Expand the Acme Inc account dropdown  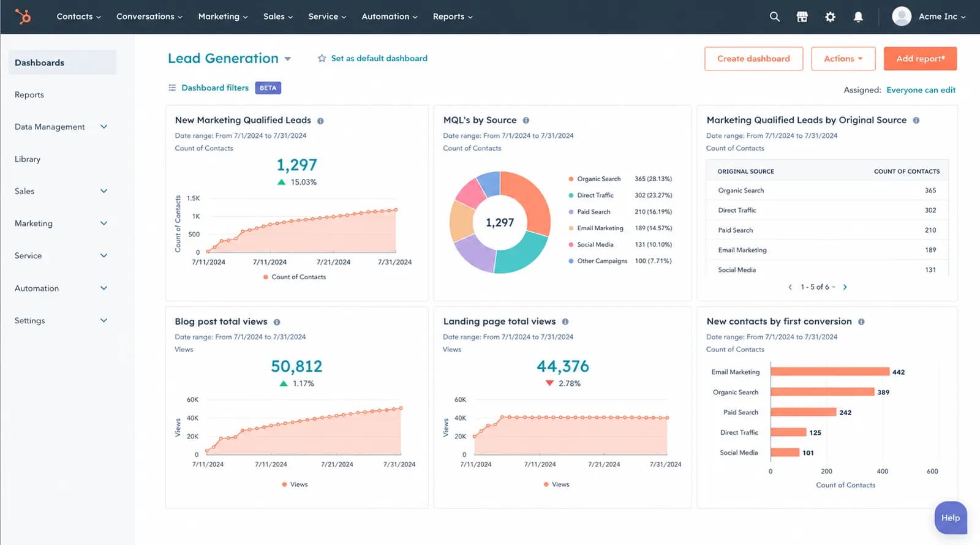[942, 17]
